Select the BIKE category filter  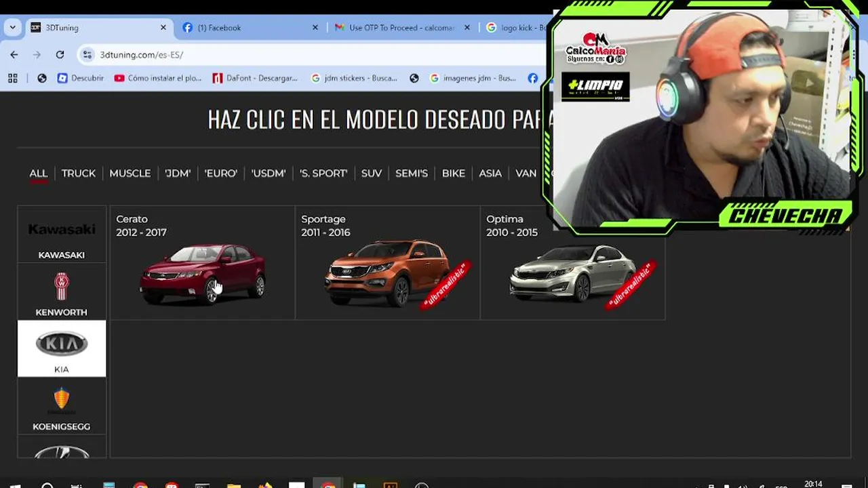click(454, 174)
